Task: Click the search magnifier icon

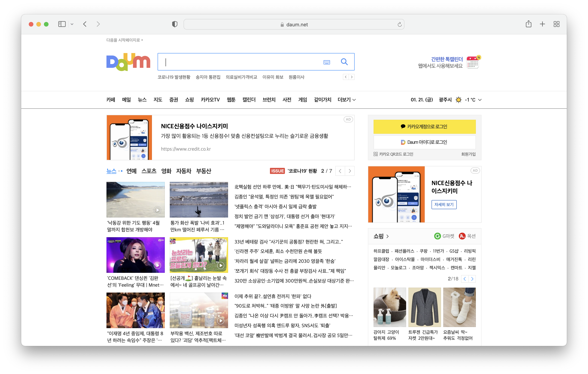Action: (344, 62)
